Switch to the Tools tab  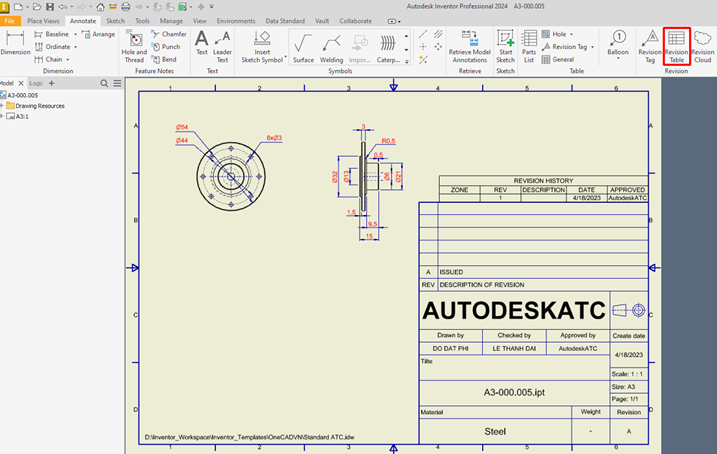click(142, 21)
